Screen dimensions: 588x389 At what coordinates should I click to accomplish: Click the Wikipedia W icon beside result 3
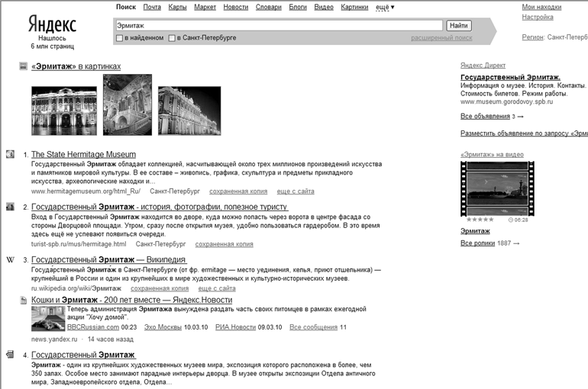(11, 259)
